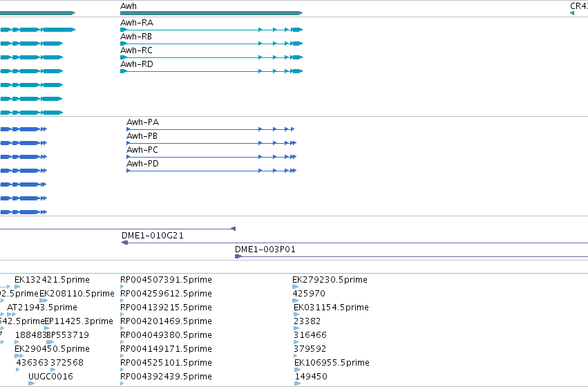Open the Awh-RA transcript label
This screenshot has width=588, height=387.
[x=137, y=23]
